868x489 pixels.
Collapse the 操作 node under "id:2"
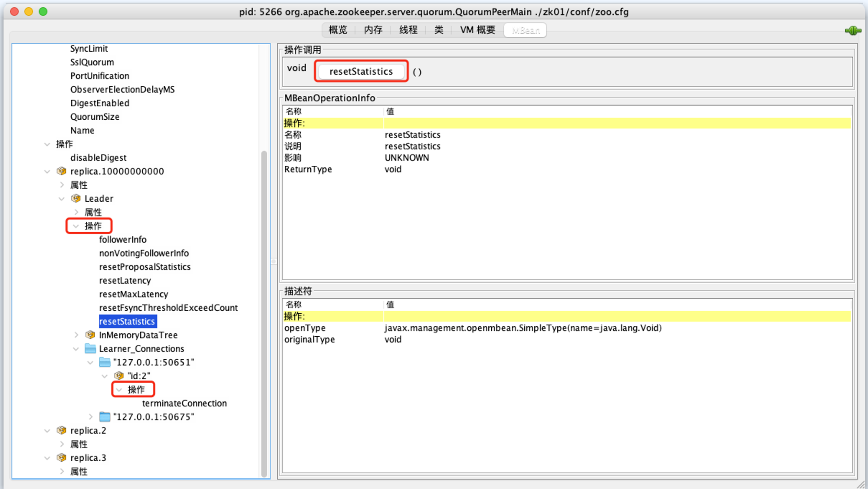point(119,390)
